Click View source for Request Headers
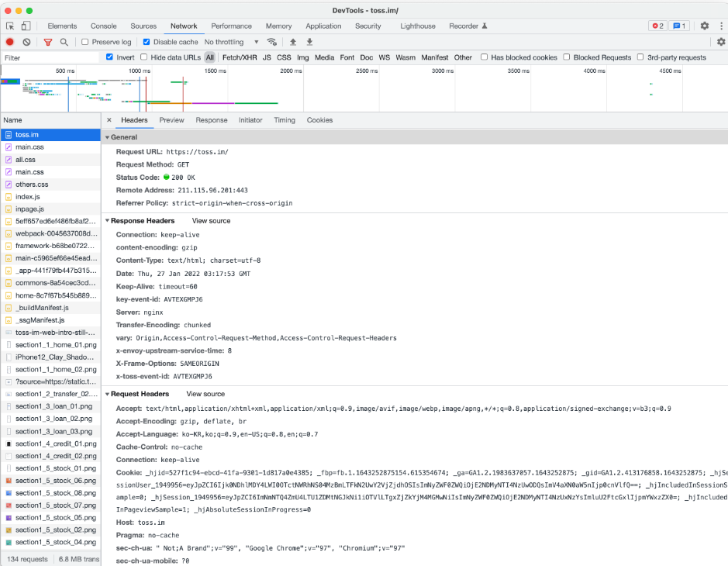Image resolution: width=728 pixels, height=566 pixels. (x=205, y=394)
